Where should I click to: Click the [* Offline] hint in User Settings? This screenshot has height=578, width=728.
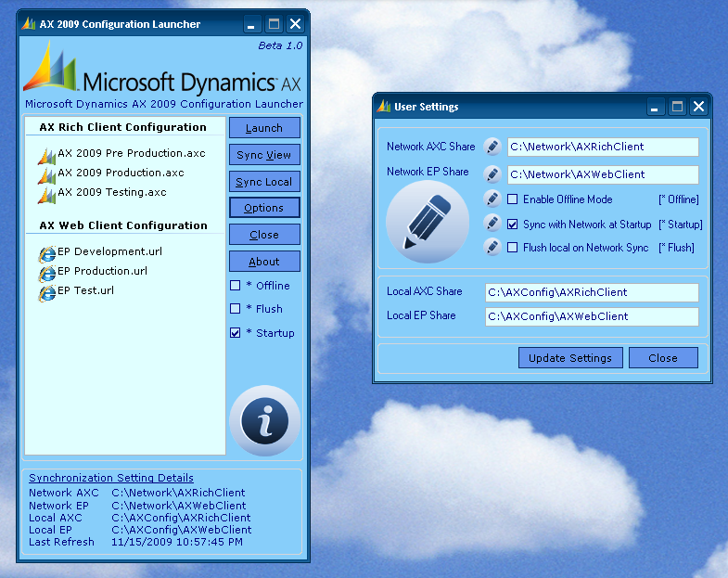pyautogui.click(x=678, y=199)
